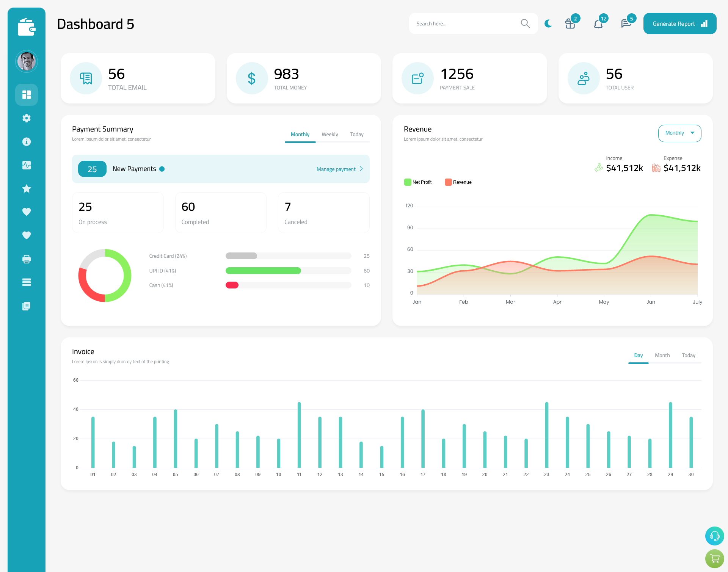Image resolution: width=728 pixels, height=572 pixels.
Task: Toggle Invoice chart to Month view
Action: tap(661, 355)
